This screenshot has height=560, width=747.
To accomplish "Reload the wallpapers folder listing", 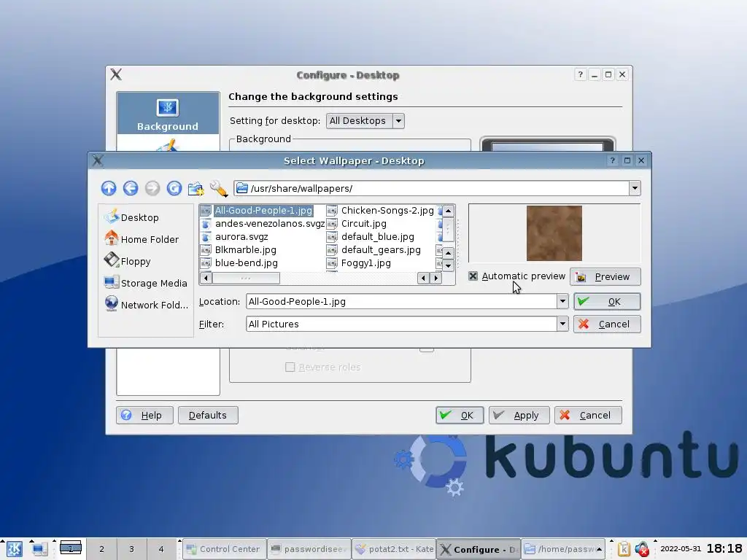I will pyautogui.click(x=174, y=188).
